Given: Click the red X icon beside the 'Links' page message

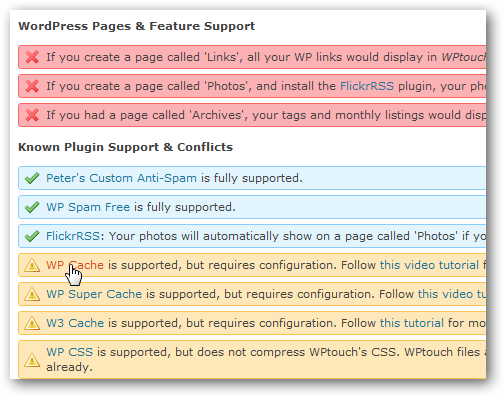Looking at the screenshot, I should point(32,57).
